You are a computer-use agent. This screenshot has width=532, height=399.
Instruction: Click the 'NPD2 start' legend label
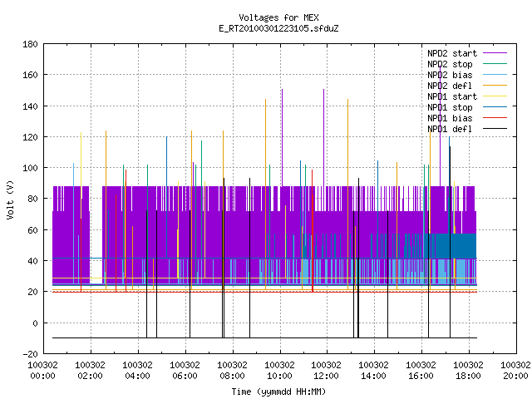[452, 53]
